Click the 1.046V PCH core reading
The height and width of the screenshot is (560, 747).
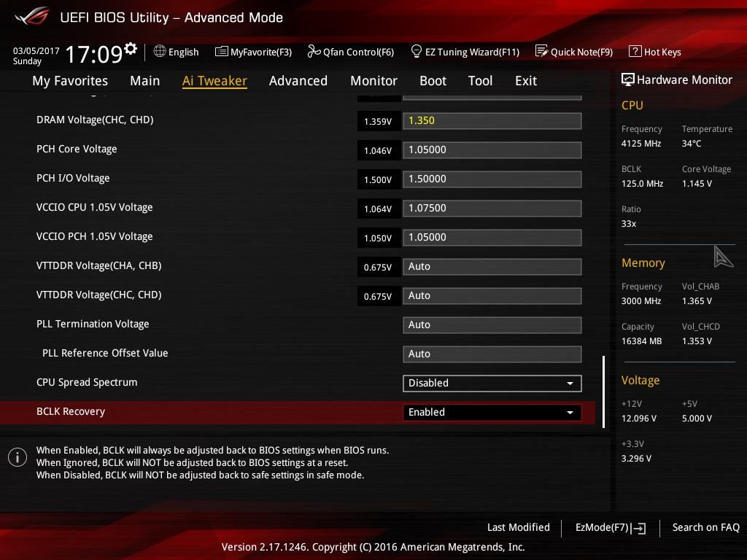[x=378, y=150]
